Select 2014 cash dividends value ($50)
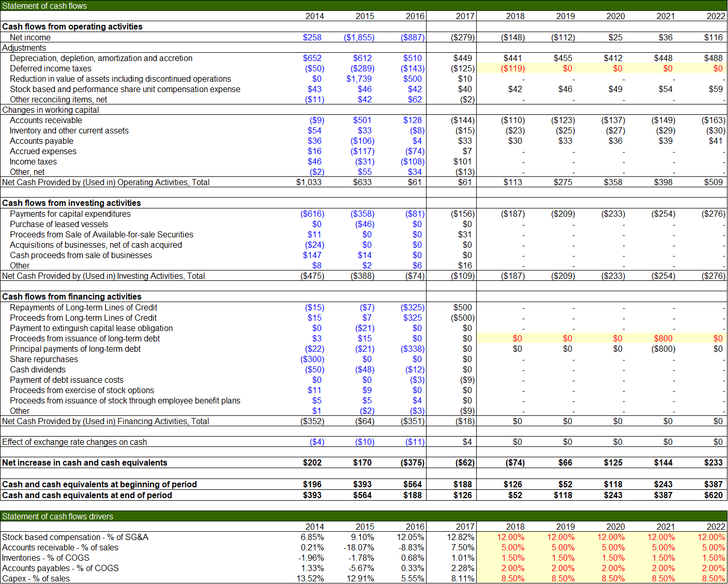The image size is (728, 584). click(x=314, y=369)
